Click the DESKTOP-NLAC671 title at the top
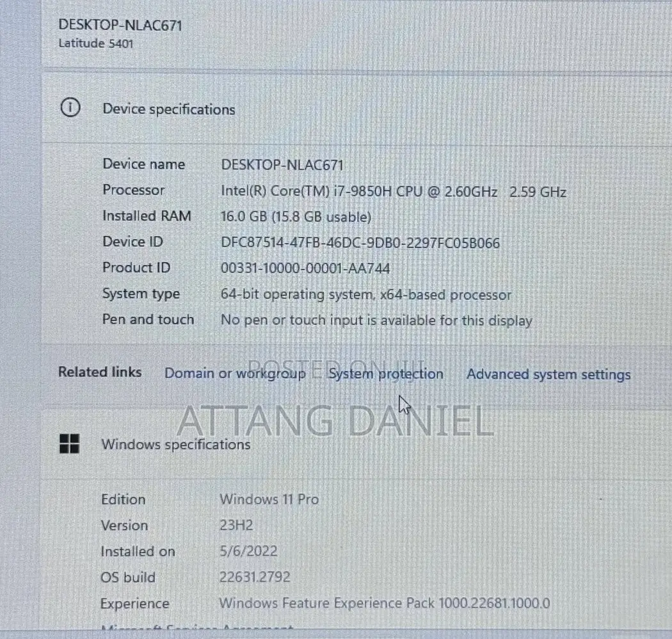Screen dimensions: 672x639 point(120,25)
